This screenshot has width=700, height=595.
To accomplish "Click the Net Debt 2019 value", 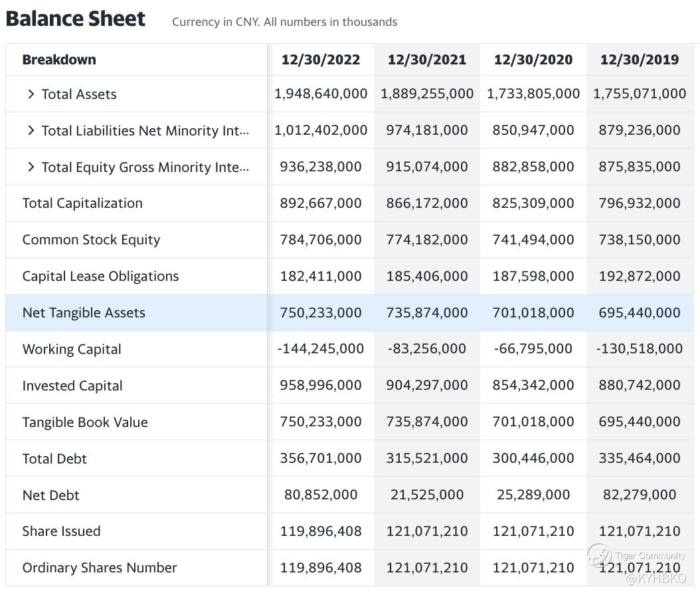I will pyautogui.click(x=640, y=495).
